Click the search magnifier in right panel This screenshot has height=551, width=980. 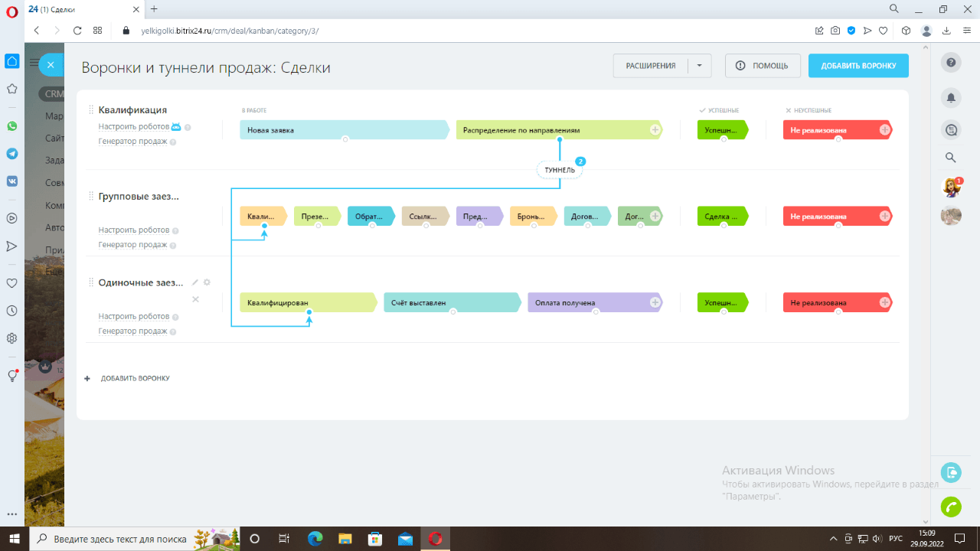pyautogui.click(x=951, y=158)
